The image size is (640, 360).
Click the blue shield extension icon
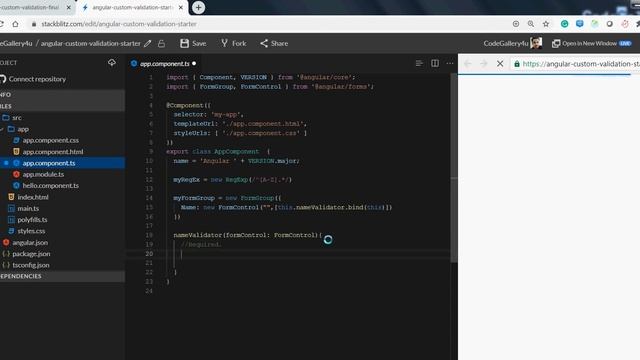pos(580,24)
